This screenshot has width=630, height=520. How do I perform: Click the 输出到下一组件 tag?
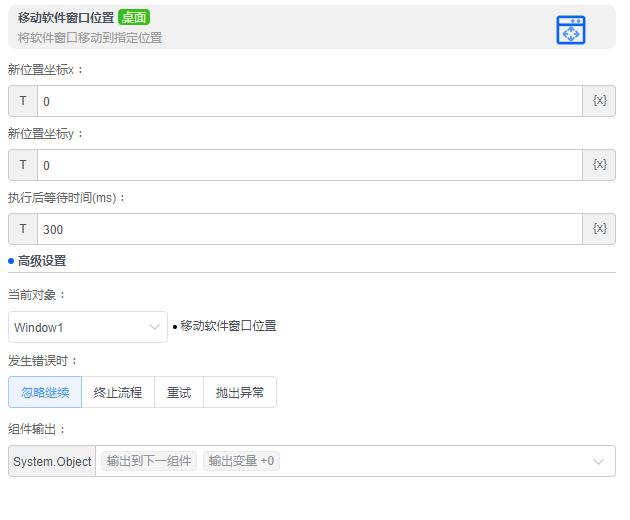tap(149, 461)
